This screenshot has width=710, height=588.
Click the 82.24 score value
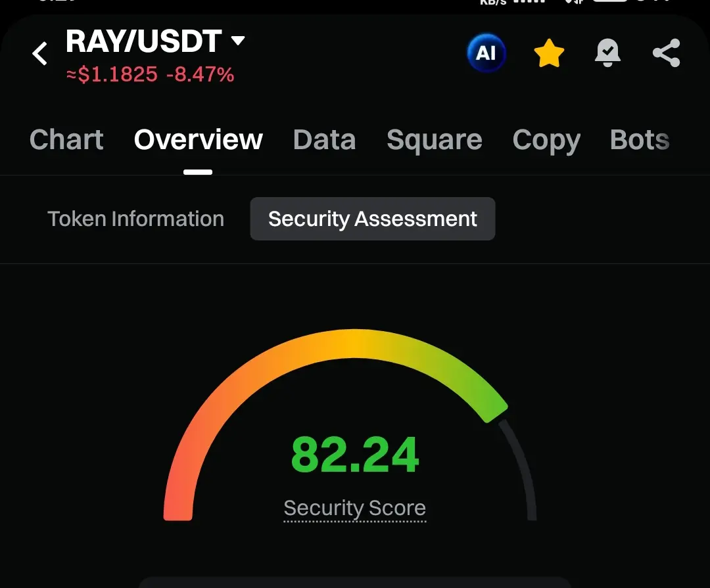click(354, 455)
